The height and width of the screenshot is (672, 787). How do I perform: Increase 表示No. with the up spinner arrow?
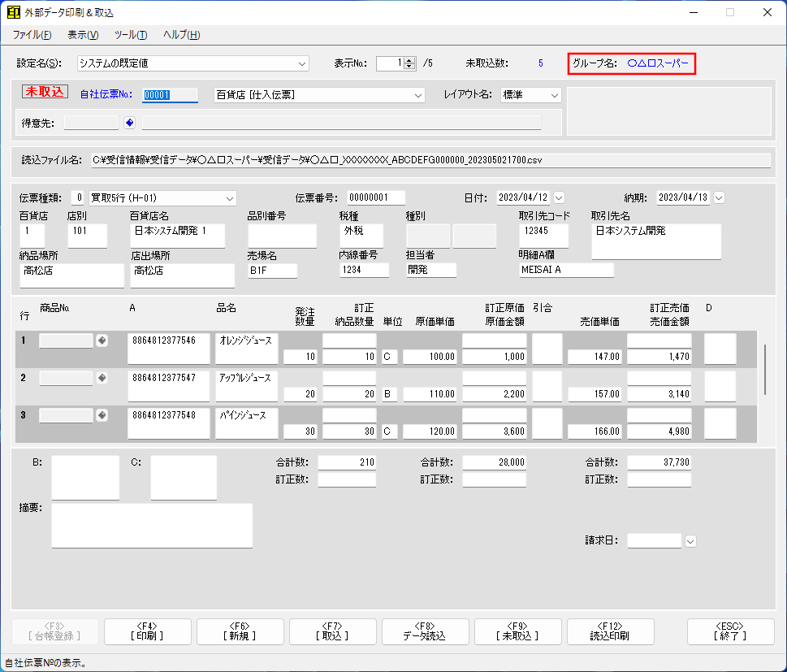click(409, 60)
